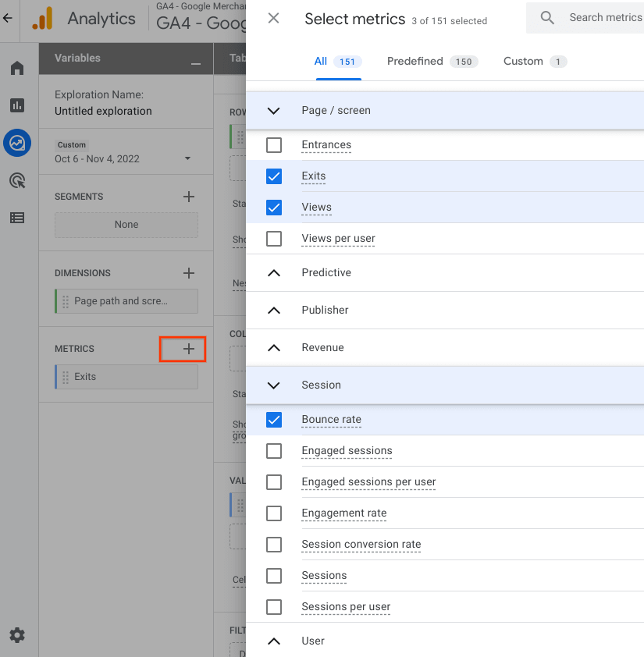This screenshot has height=657, width=644.
Task: Select the Explore icon in the sidebar
Action: (17, 143)
